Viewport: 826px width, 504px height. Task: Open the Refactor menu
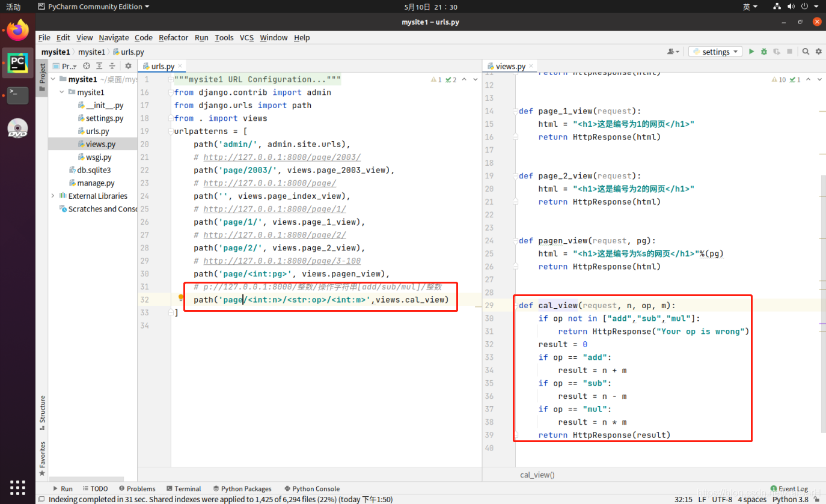[173, 37]
